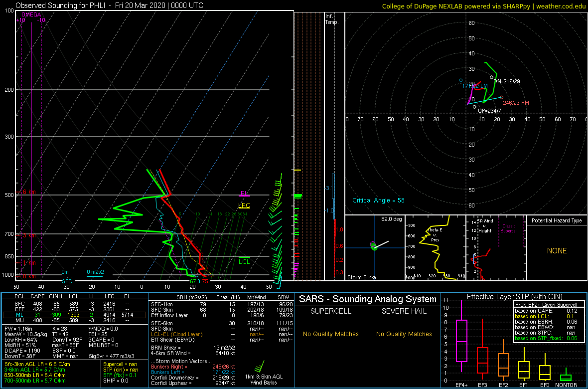Click the 'DownT = 58F' value
The image size is (588, 389).
point(19,356)
